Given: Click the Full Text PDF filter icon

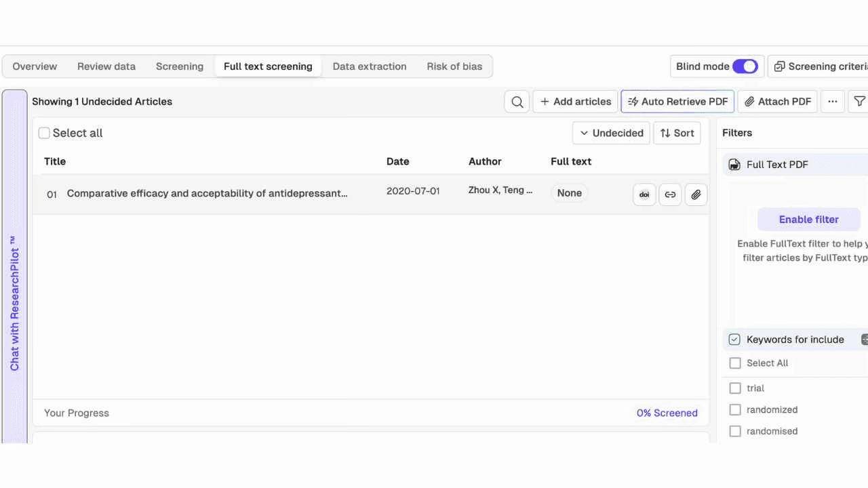Looking at the screenshot, I should pyautogui.click(x=734, y=165).
